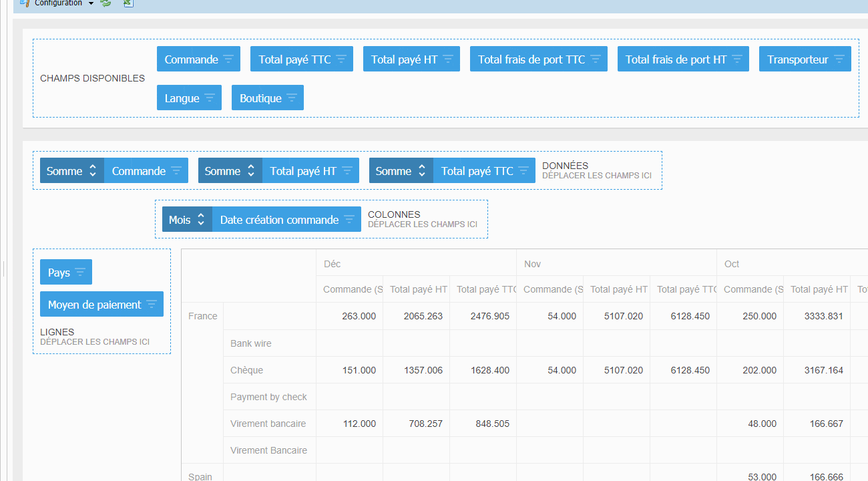Select the Chèque row label
Screen dimensions: 868x481
click(x=246, y=370)
